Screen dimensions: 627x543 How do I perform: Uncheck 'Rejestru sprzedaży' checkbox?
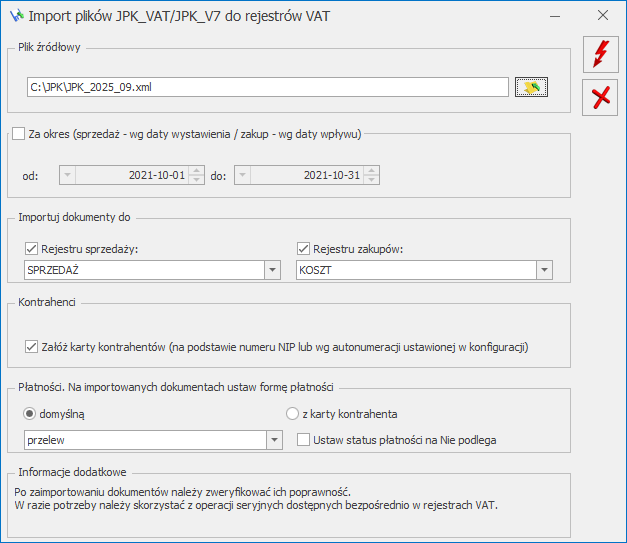[x=32, y=249]
